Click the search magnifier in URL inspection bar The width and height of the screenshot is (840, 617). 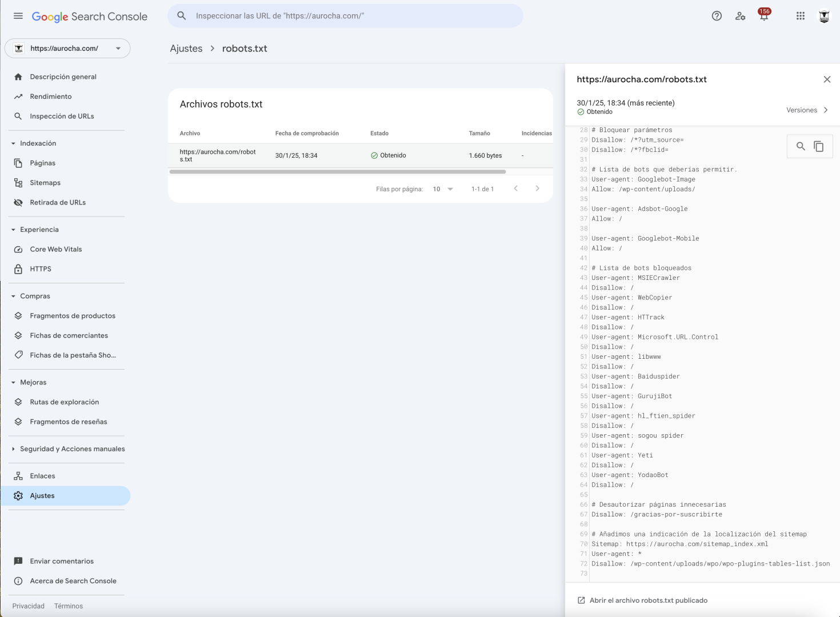point(182,16)
